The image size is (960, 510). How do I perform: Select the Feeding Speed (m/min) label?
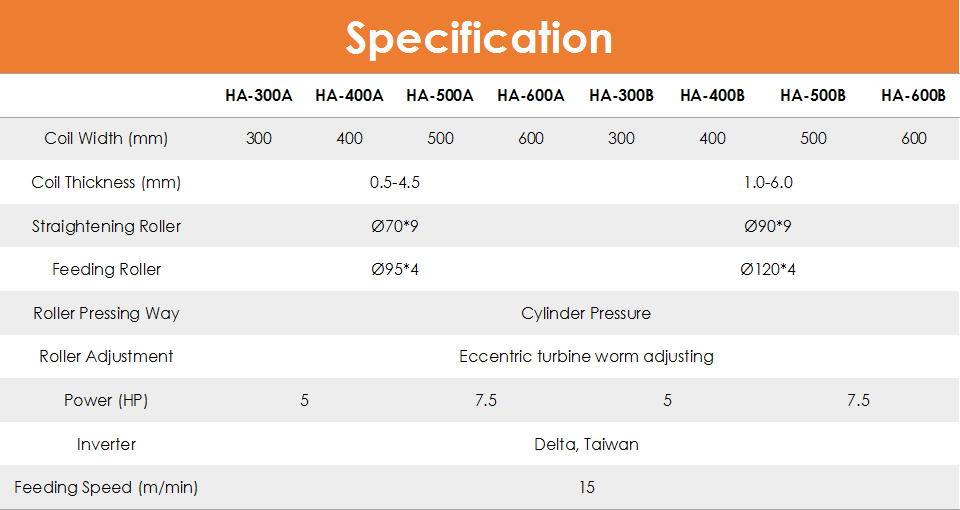[x=106, y=487]
